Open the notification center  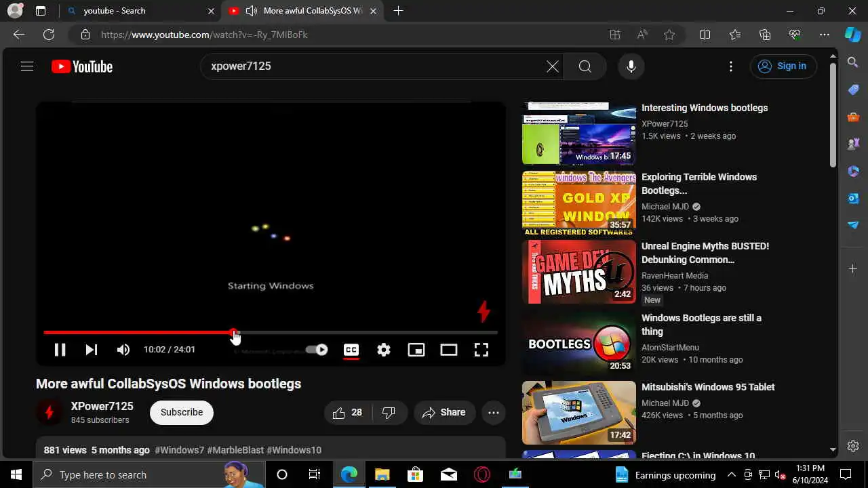coord(846,474)
